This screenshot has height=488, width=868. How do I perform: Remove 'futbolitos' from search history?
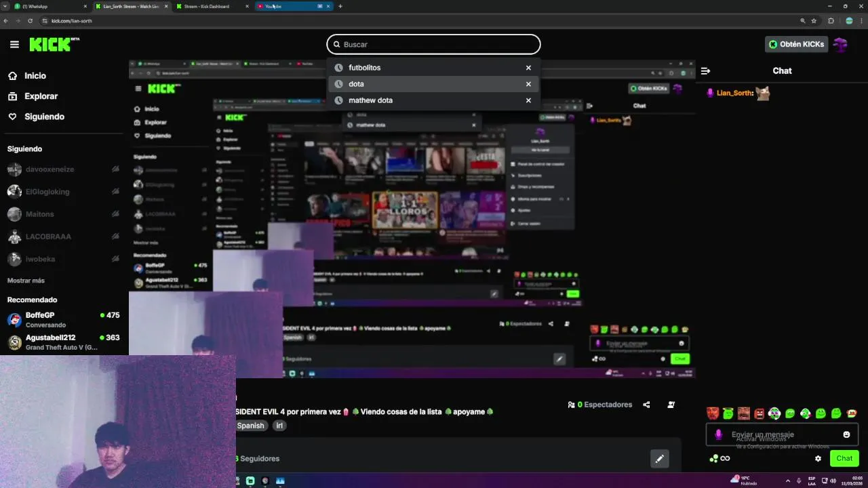(x=528, y=68)
